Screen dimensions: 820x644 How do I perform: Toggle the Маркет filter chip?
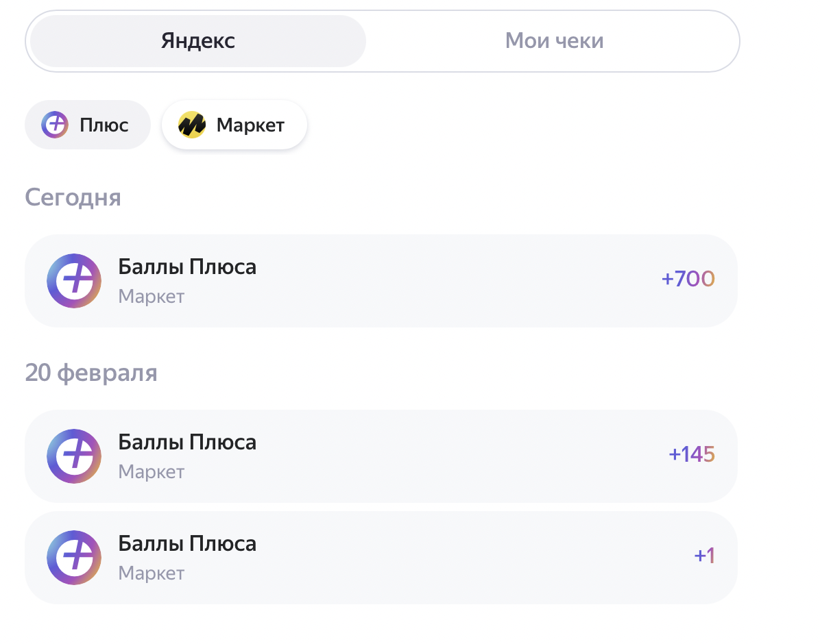pyautogui.click(x=234, y=125)
